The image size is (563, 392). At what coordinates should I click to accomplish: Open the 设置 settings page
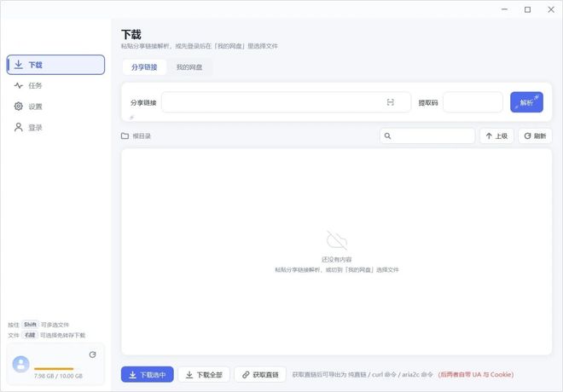(55, 107)
